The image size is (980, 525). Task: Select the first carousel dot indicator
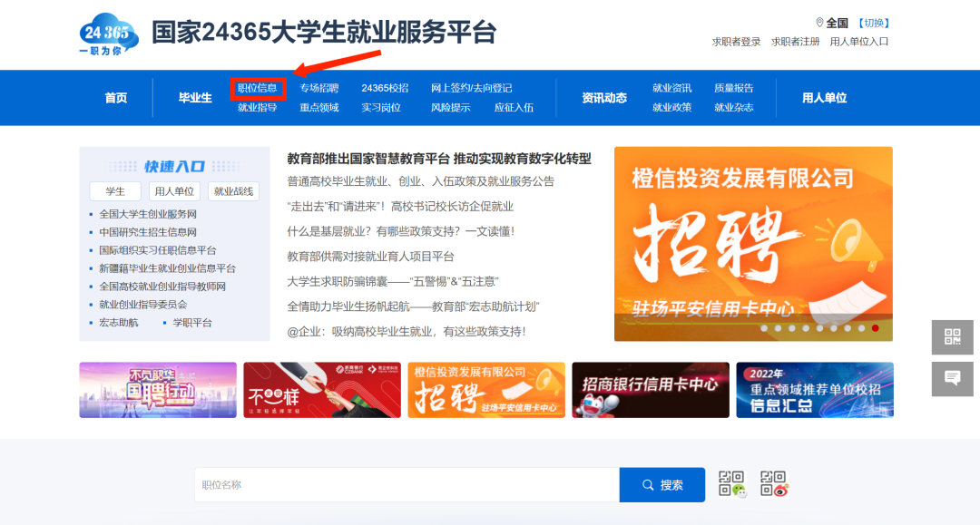[x=764, y=327]
